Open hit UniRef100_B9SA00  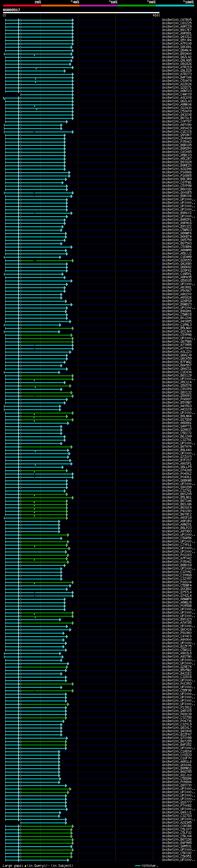point(177,54)
